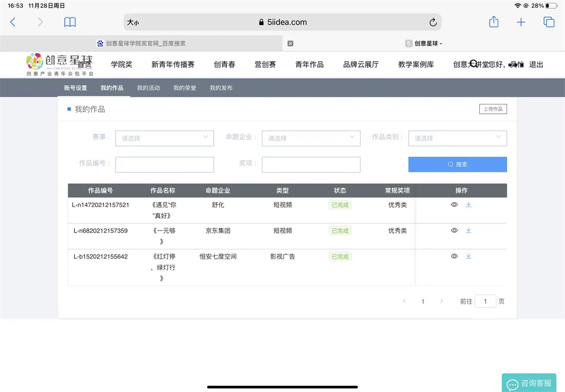
Task: Reload the 5iidea.com page
Action: point(433,22)
